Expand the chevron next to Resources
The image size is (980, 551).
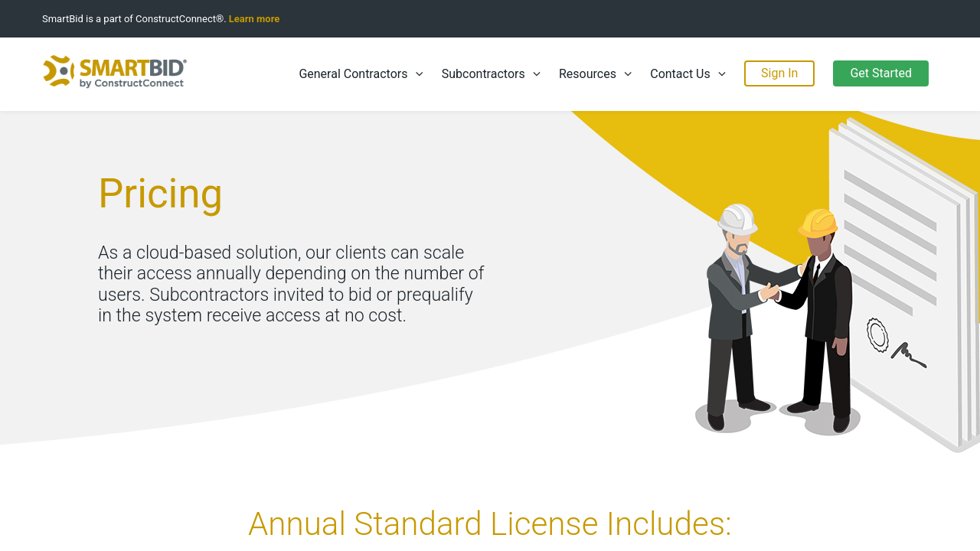coord(628,74)
